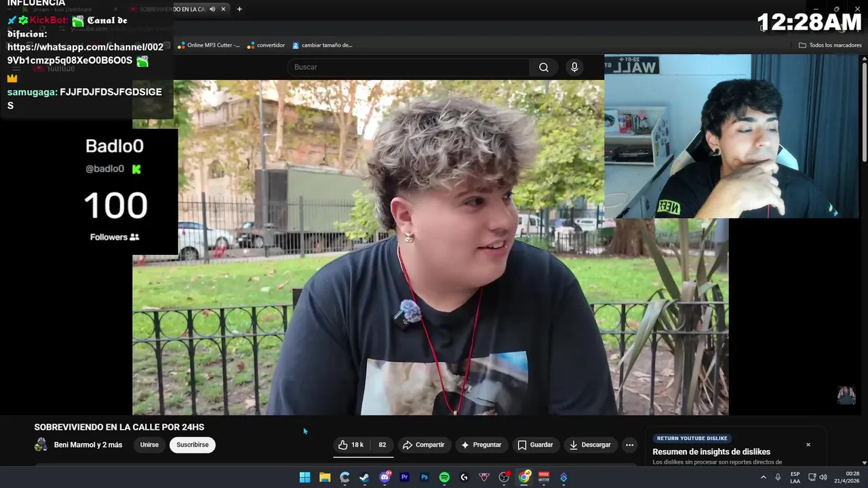Image resolution: width=868 pixels, height=488 pixels.
Task: Click title SOBREVIVIENDO EN LA CALLE POR 24HS
Action: (119, 427)
